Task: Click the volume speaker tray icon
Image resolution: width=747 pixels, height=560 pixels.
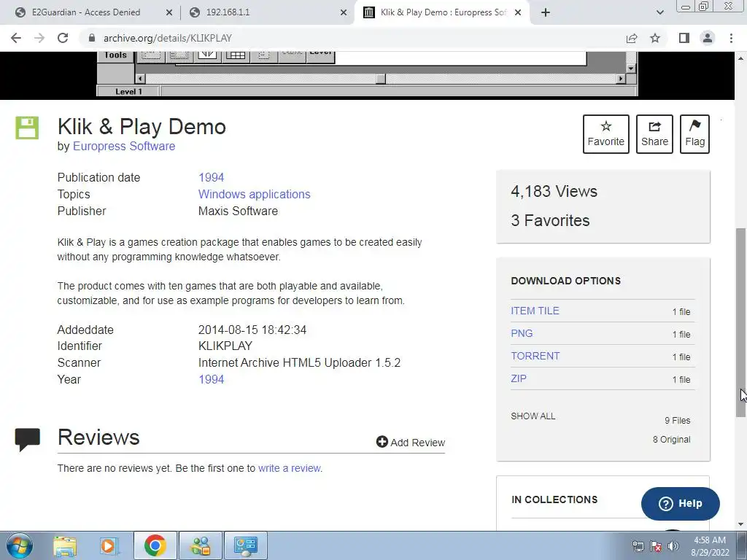Action: 673,546
